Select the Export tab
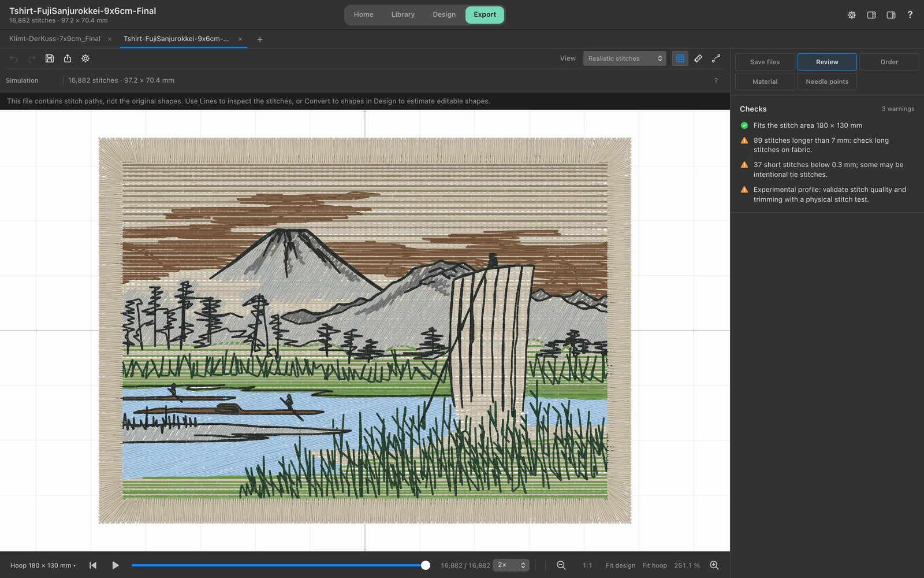Screen dimensions: 924x578 click(x=485, y=14)
